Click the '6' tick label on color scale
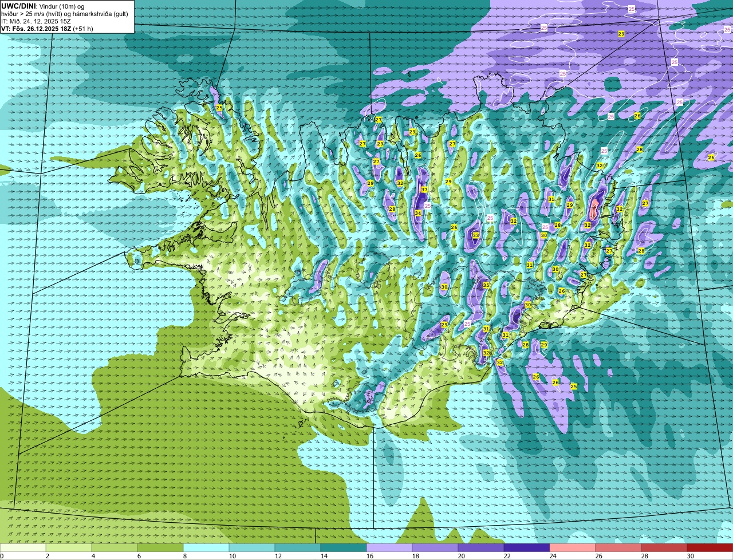Viewport: 733px width, 560px height. (139, 556)
